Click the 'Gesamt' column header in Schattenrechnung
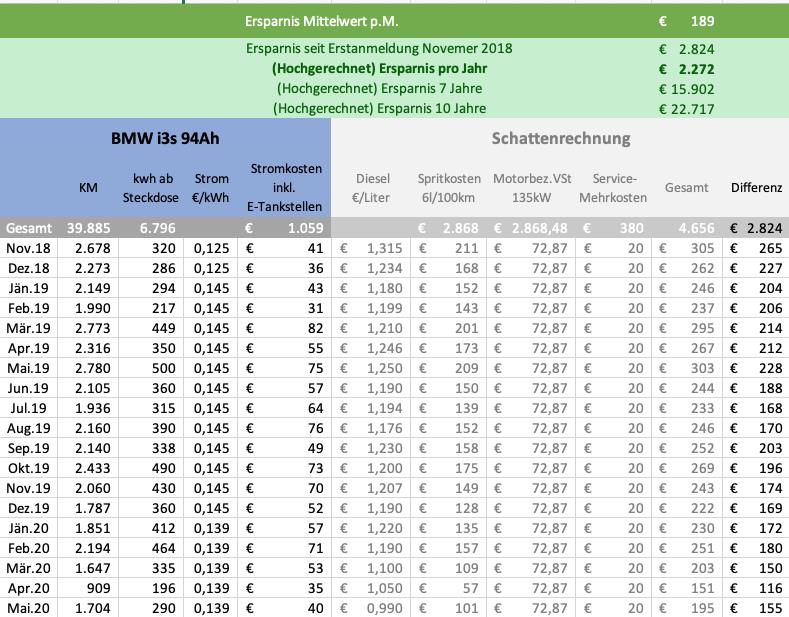 coord(686,187)
